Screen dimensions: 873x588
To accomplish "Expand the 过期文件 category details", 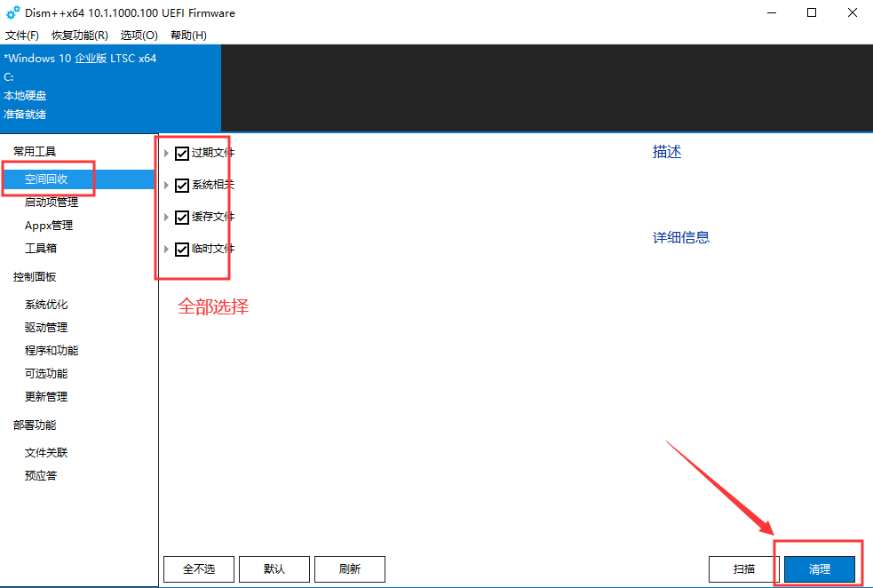I will click(167, 153).
